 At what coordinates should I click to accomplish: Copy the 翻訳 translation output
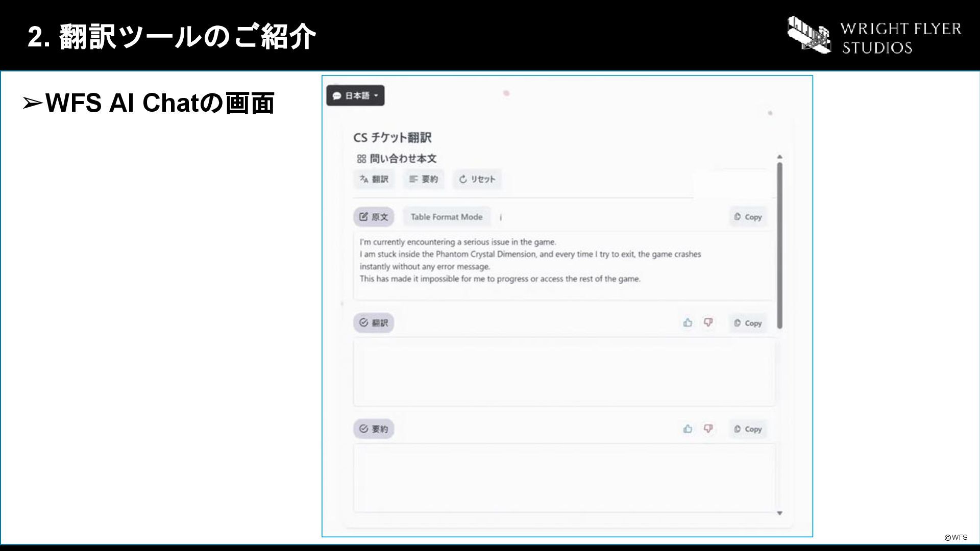(748, 323)
